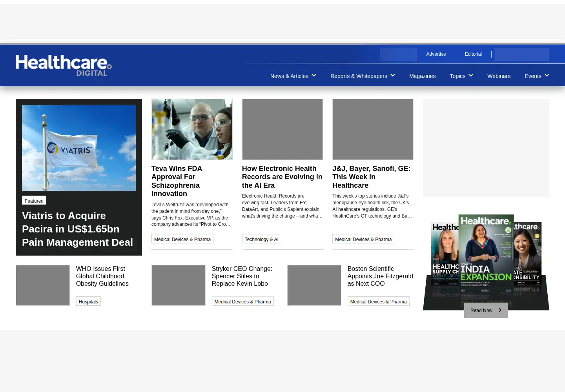Open J&J, Bayer, Sanofi, GE headline
Viewport: 565px width, 392px height.
(x=372, y=177)
